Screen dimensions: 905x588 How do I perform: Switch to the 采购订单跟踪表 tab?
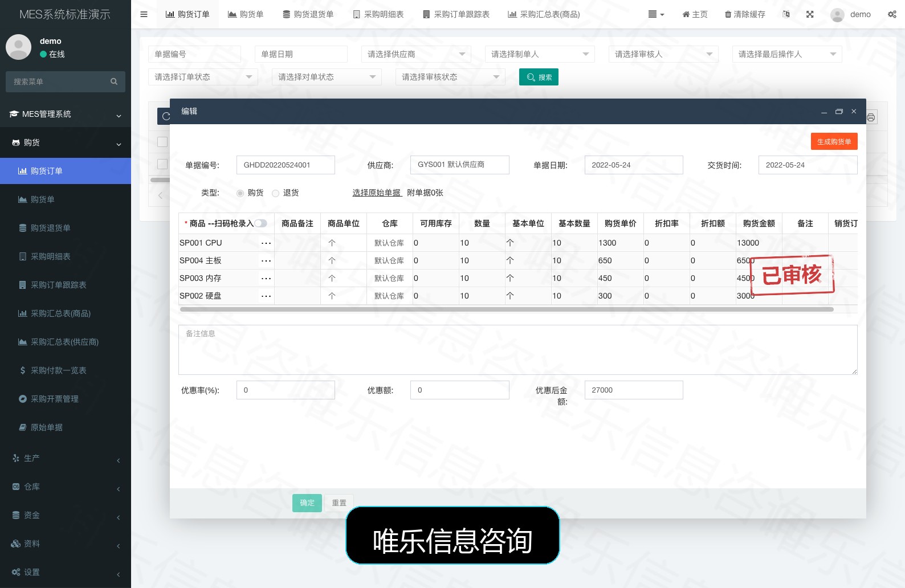pyautogui.click(x=456, y=14)
